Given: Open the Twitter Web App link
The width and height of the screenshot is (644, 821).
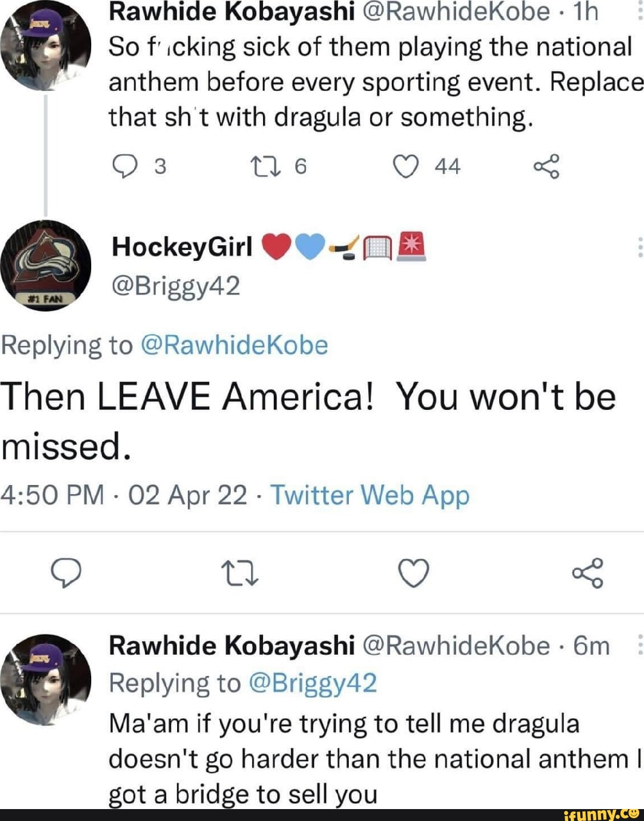Looking at the screenshot, I should pyautogui.click(x=370, y=495).
